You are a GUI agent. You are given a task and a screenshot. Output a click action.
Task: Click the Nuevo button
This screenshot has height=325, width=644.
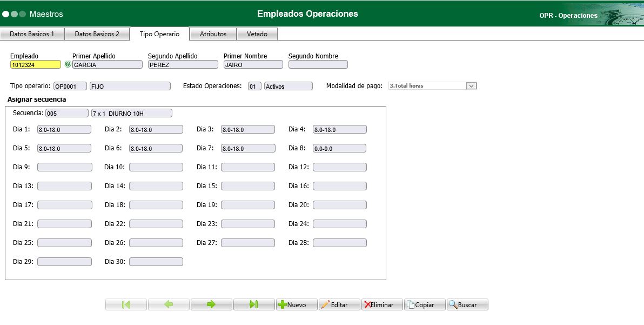297,304
